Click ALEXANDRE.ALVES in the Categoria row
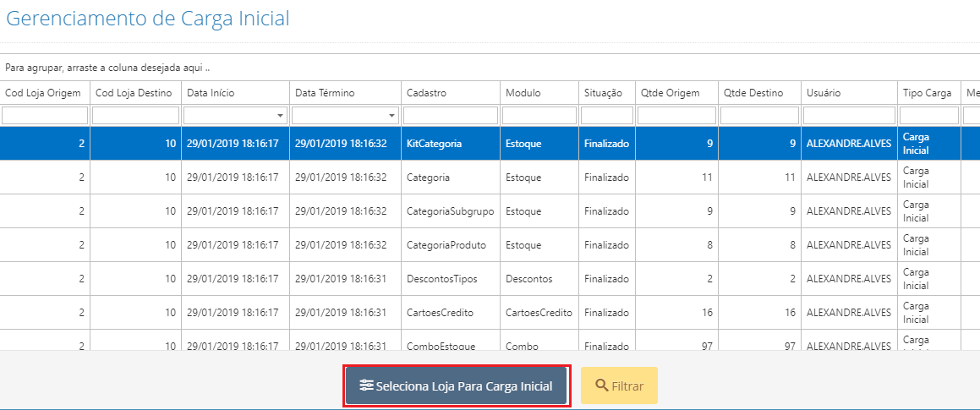This screenshot has width=980, height=410. tap(849, 178)
